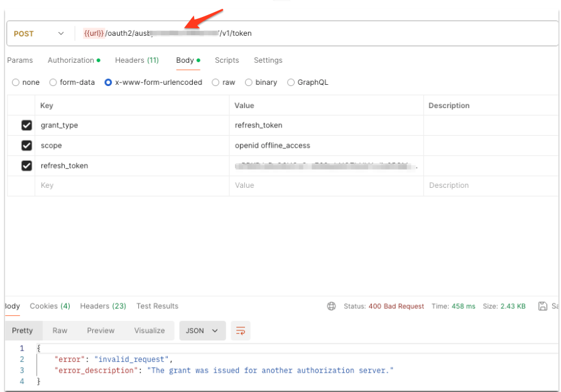Image resolution: width=561 pixels, height=392 pixels.
Task: Click the request URL field
Action: click(317, 33)
